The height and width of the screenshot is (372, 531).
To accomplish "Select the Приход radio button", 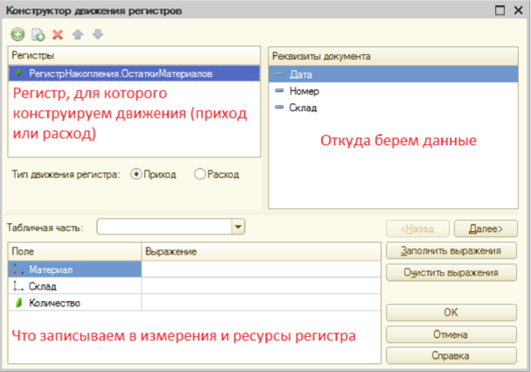I will (136, 174).
